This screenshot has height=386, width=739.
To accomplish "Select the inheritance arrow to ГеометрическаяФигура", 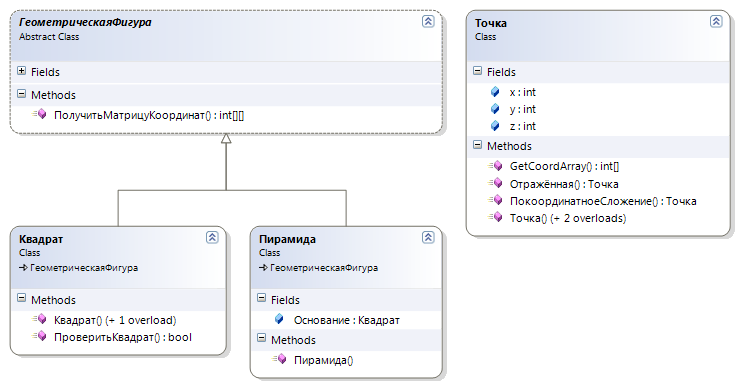I will point(226,139).
